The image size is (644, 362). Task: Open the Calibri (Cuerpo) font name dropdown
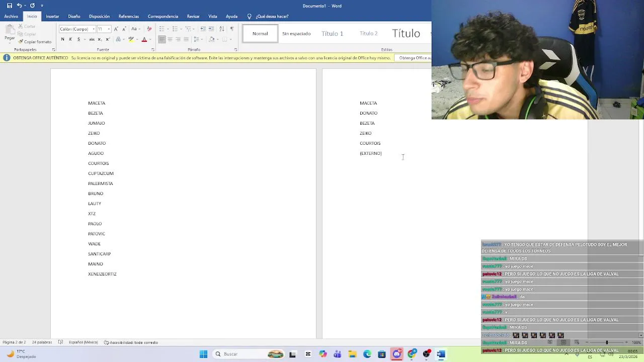pyautogui.click(x=94, y=29)
